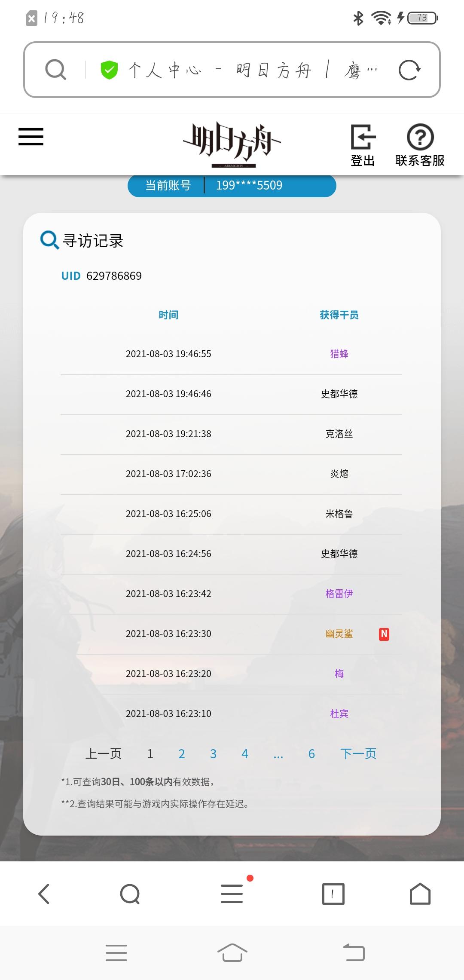This screenshot has height=980, width=464.
Task: Go back with browser back arrow
Action: pos(44,894)
